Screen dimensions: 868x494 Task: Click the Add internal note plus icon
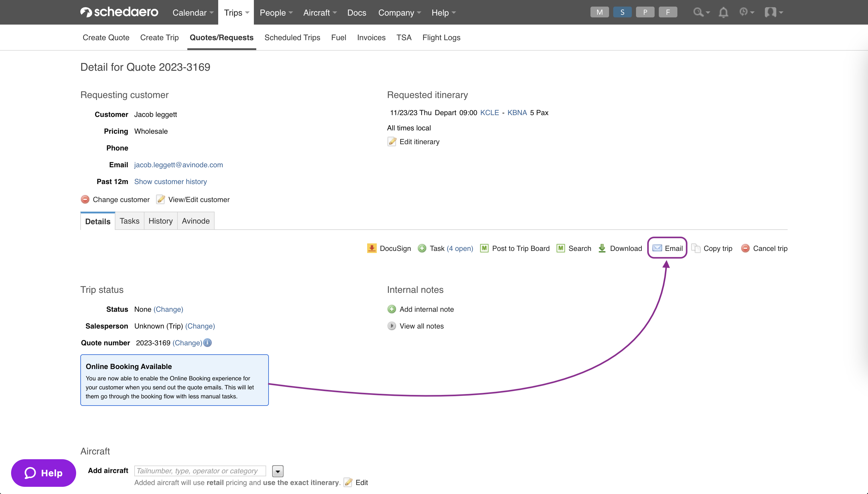pos(392,309)
